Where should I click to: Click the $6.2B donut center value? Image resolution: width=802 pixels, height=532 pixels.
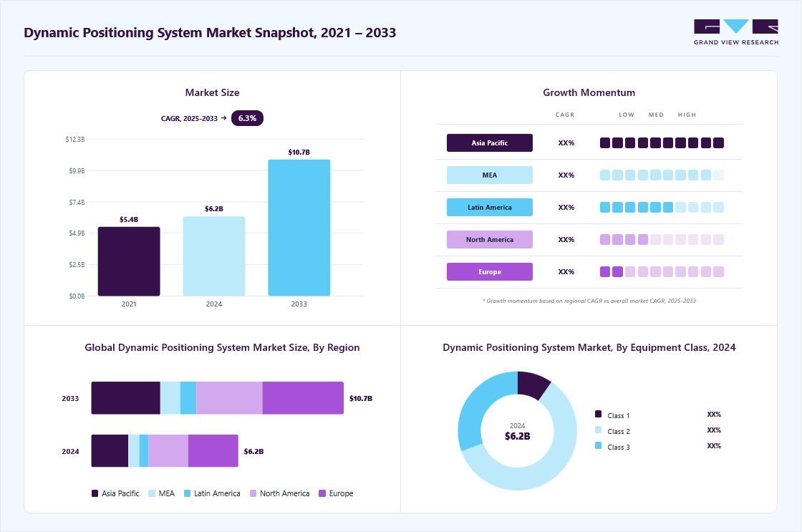pyautogui.click(x=518, y=436)
